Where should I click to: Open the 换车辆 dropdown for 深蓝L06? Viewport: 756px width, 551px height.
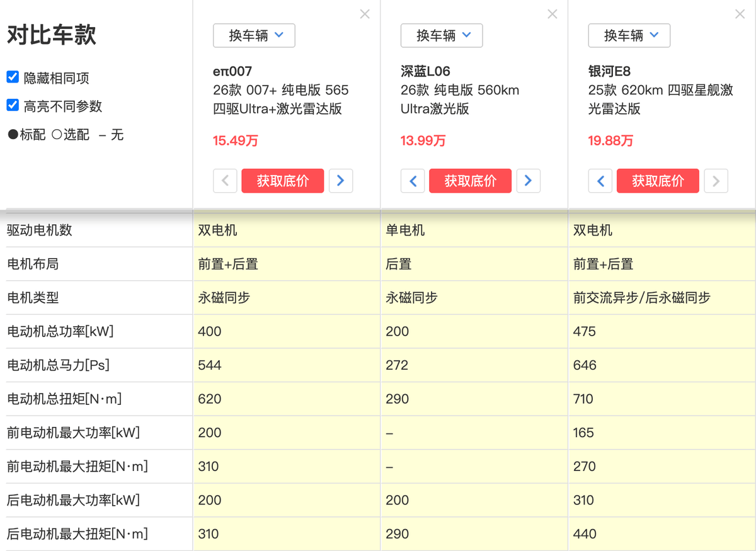[442, 36]
